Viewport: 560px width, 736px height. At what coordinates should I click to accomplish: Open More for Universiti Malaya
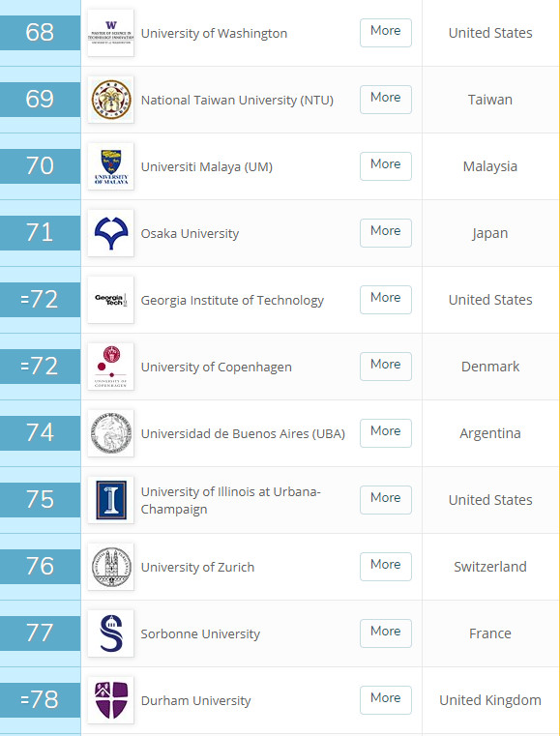tap(386, 166)
